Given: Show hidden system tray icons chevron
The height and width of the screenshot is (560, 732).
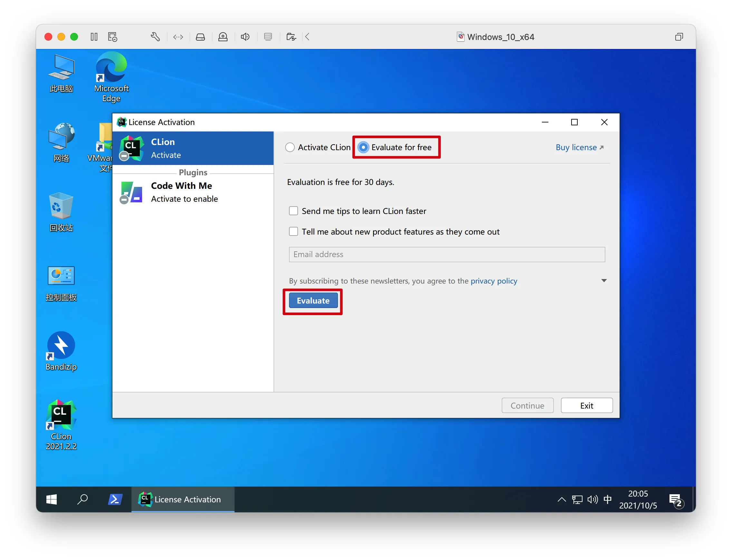Looking at the screenshot, I should [x=561, y=499].
